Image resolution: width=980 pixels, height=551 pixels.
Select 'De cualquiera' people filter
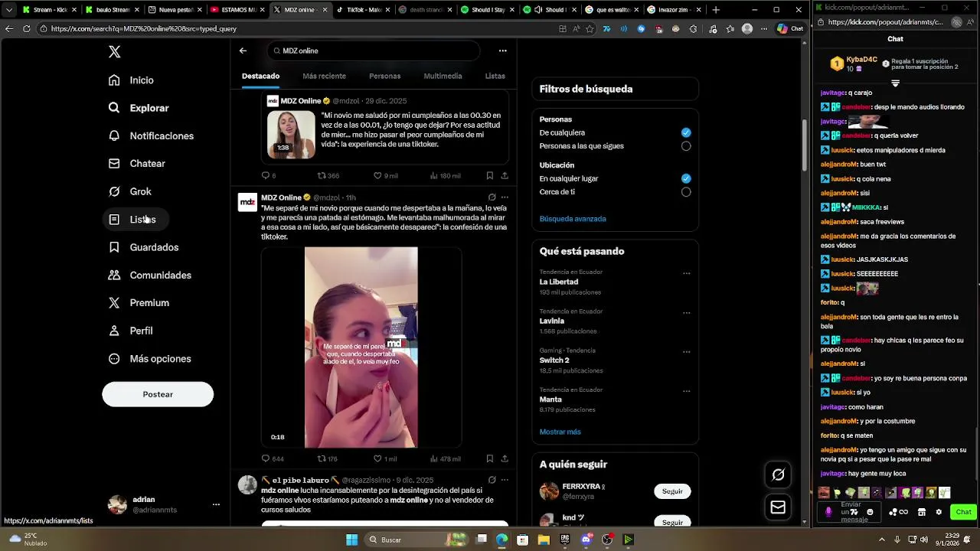[x=686, y=132]
